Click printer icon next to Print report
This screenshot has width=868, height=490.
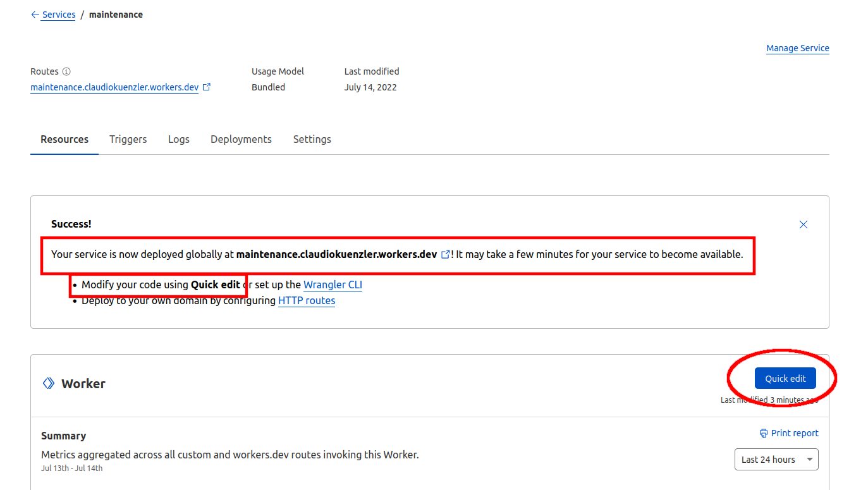(764, 433)
